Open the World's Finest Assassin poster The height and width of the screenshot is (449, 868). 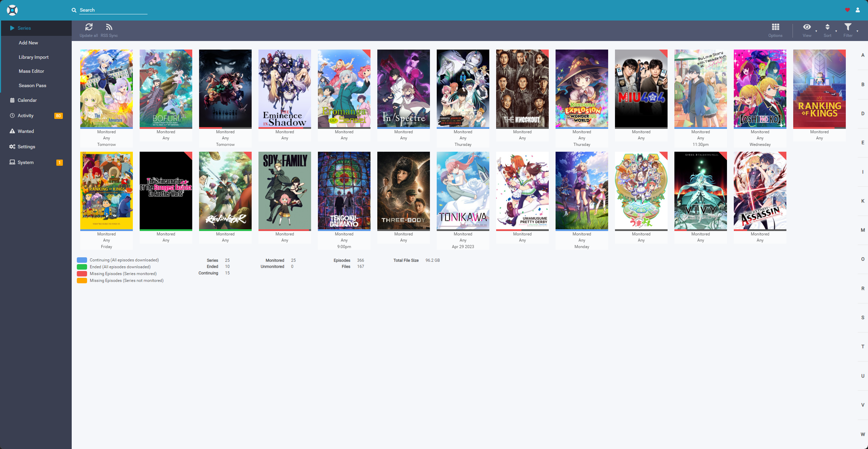(760, 191)
